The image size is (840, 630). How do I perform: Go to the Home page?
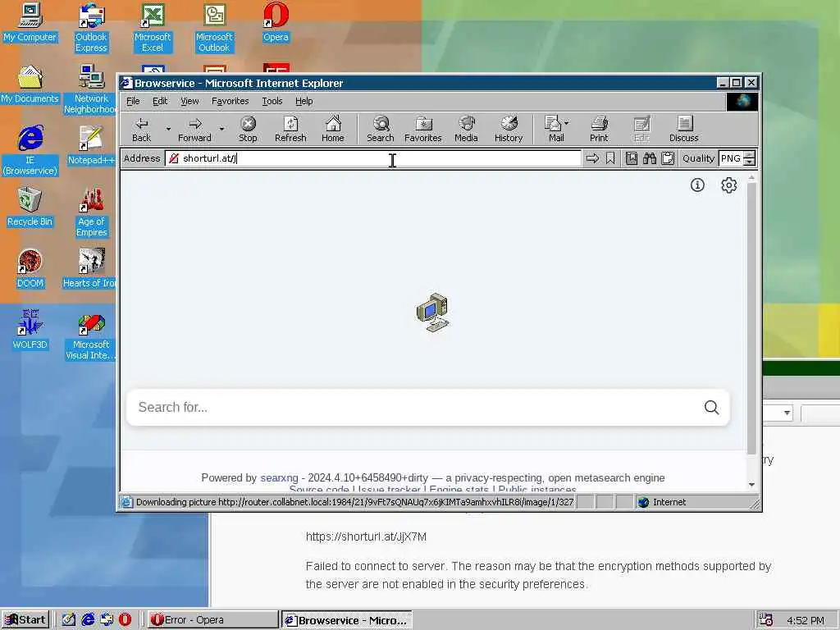click(333, 130)
